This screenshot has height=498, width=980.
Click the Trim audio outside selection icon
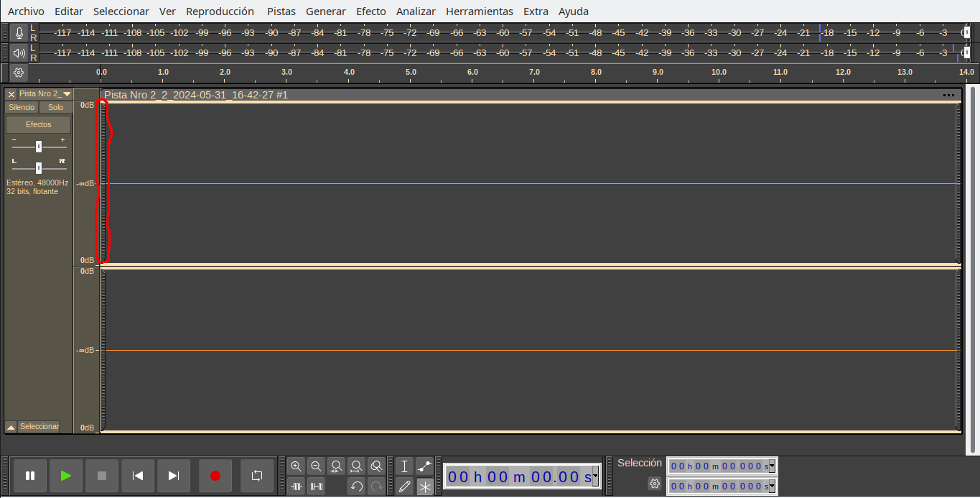click(297, 487)
